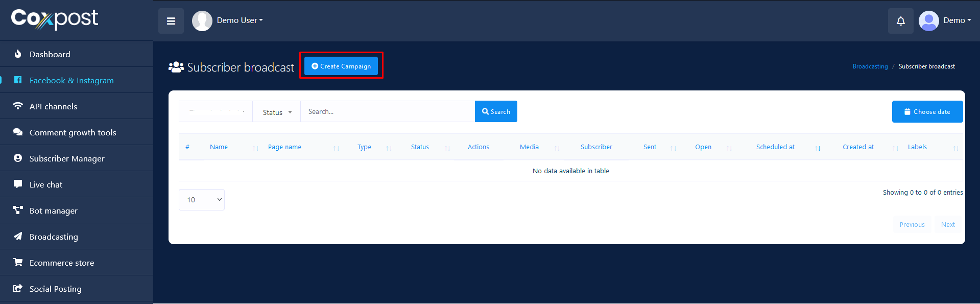Viewport: 980px width, 304px height.
Task: Open the notifications bell icon
Action: tap(900, 21)
